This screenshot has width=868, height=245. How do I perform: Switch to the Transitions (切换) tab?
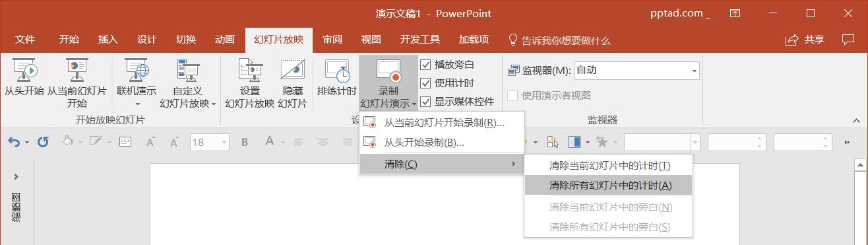(x=186, y=40)
